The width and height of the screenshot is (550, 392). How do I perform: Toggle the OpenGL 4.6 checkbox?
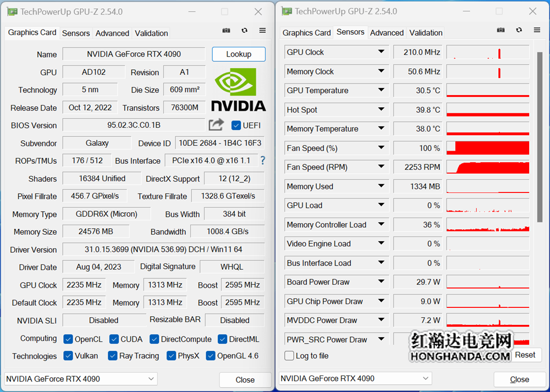pyautogui.click(x=211, y=356)
